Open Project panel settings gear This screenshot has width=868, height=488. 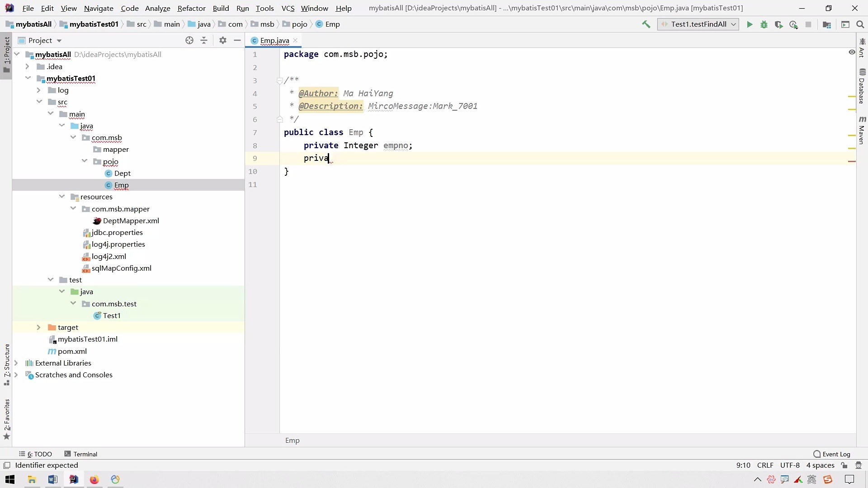(222, 40)
